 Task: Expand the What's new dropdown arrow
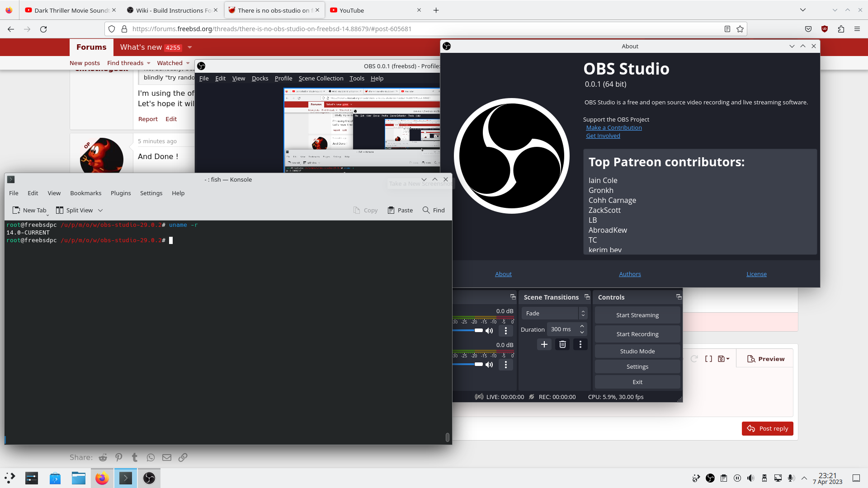click(x=190, y=47)
